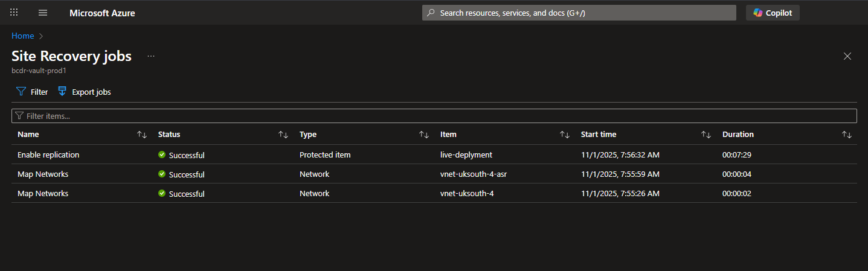The image size is (868, 271).
Task: Close the Site Recovery jobs blade
Action: 847,56
